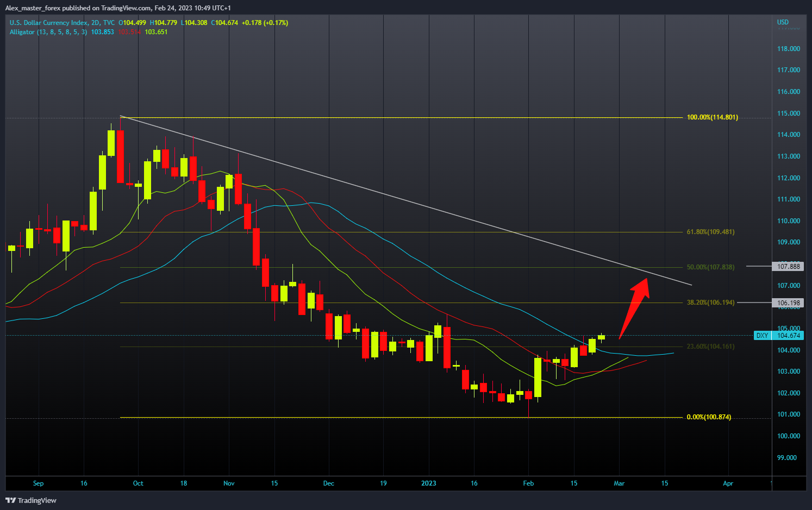
Task: Select the 0.00%(100.874) Fibonacci label
Action: click(709, 417)
